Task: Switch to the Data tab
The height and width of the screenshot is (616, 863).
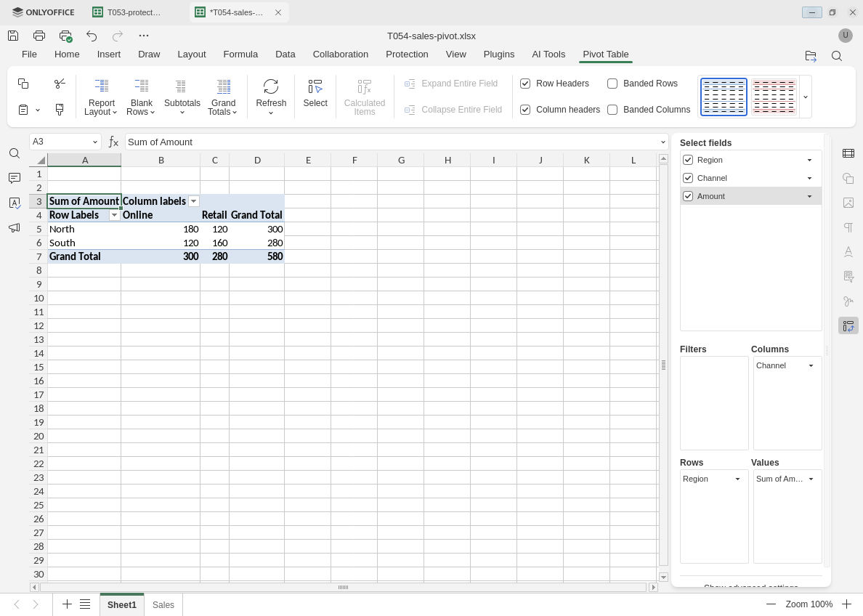Action: 285,54
